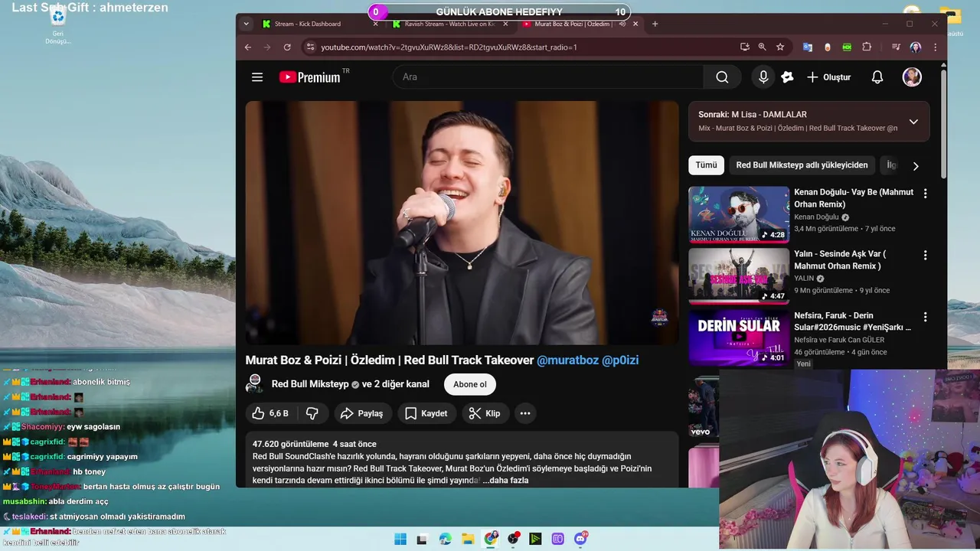
Task: Open Red Bull Miksteyp channel name
Action: coord(310,384)
